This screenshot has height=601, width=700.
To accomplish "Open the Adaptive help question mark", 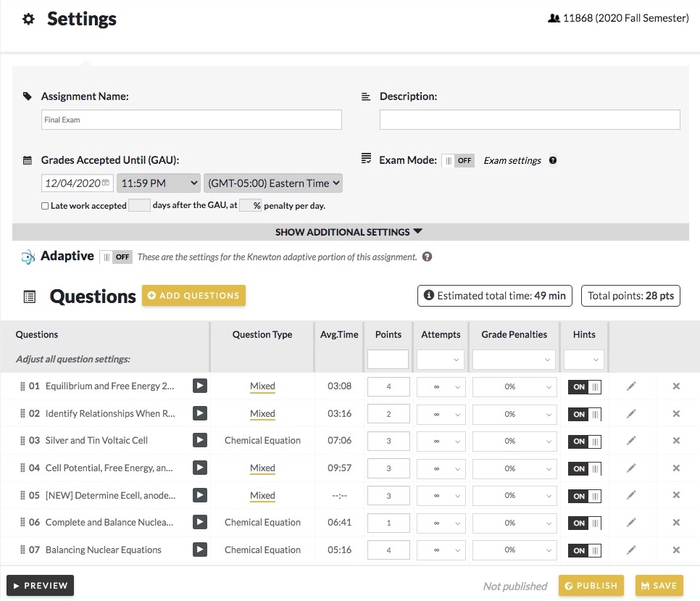I will point(428,257).
